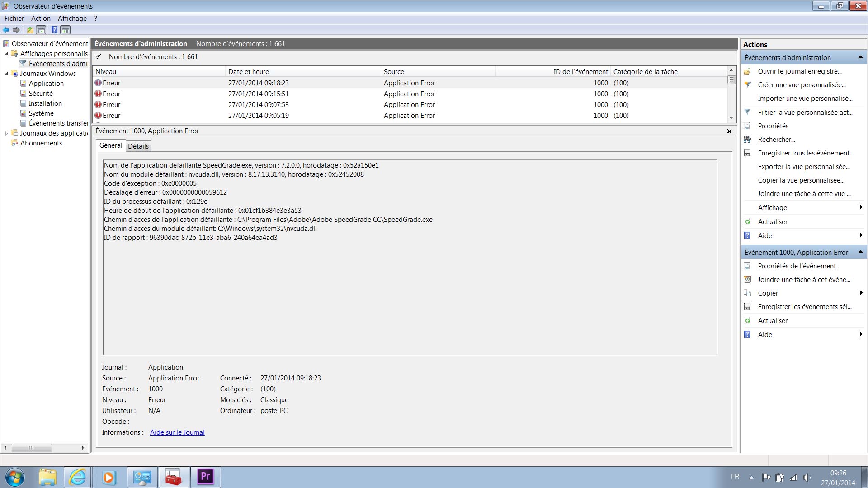Open Adobe Premiere Pro from the taskbar
Viewport: 868px width, 488px height.
click(206, 477)
